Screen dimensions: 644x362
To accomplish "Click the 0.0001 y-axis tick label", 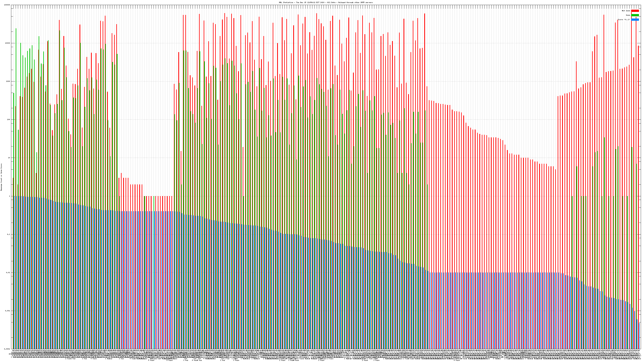I will [x=7, y=349].
